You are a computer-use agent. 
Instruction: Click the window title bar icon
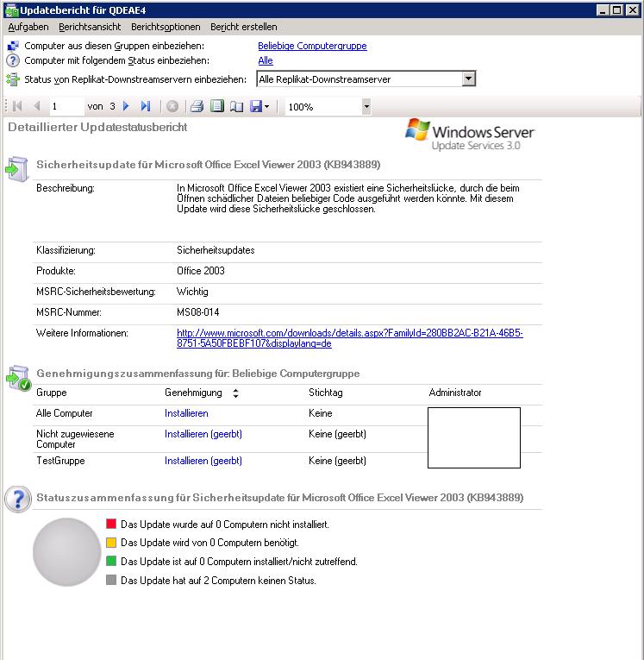click(x=12, y=10)
